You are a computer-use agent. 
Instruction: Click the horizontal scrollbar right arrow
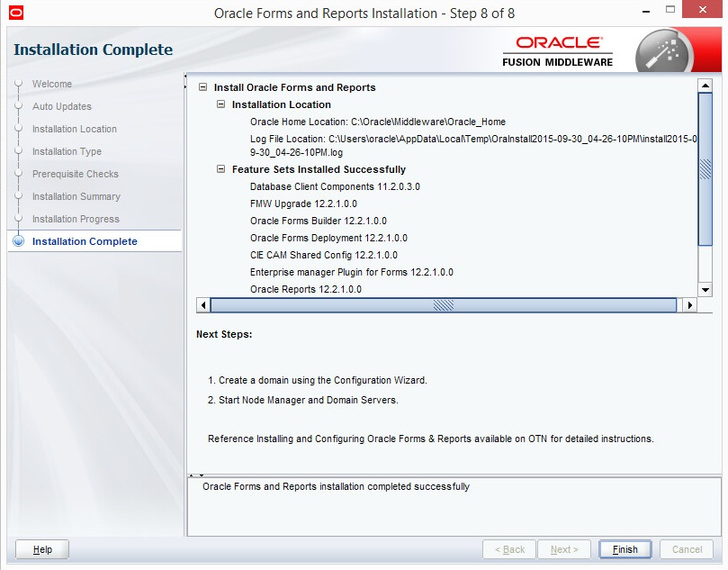coord(689,305)
